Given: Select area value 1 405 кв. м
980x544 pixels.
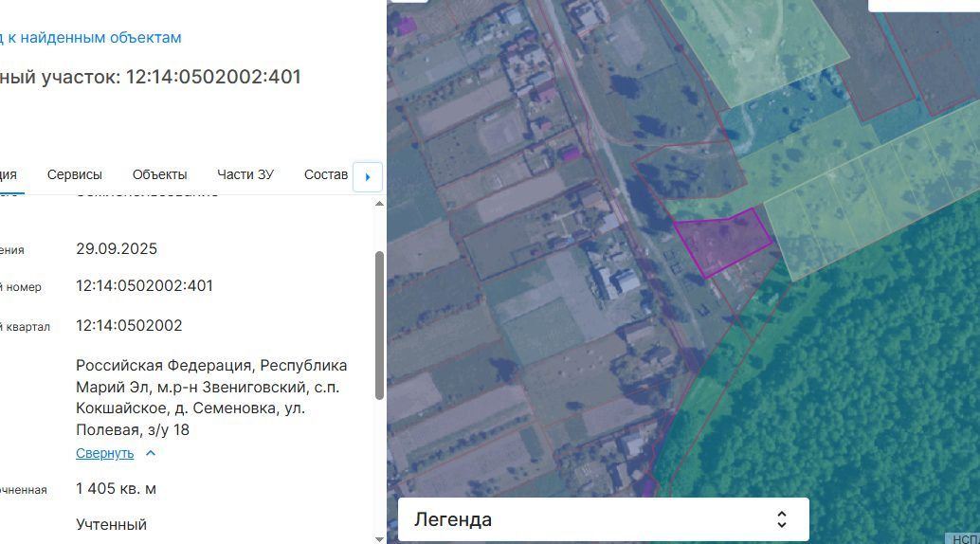Looking at the screenshot, I should (x=117, y=489).
